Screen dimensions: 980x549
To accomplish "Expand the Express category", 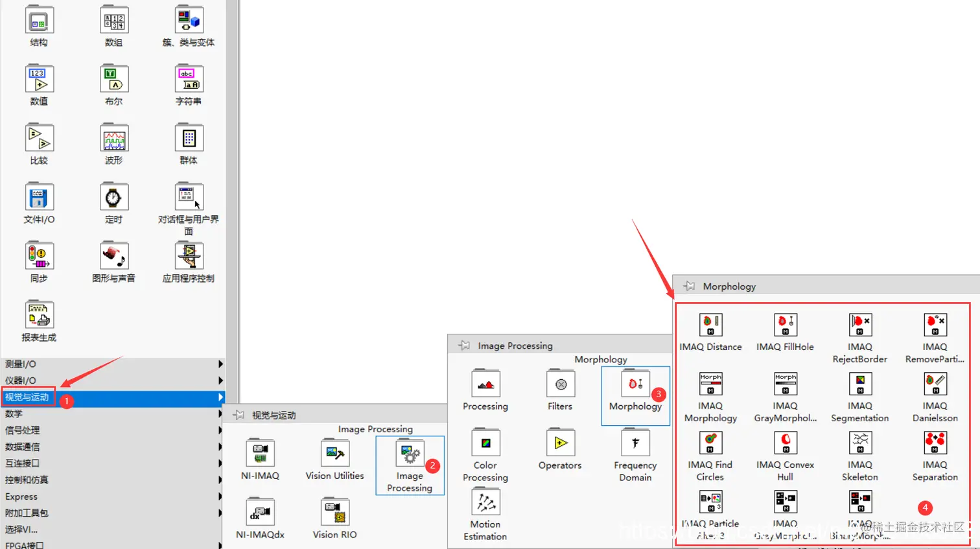I will (113, 496).
